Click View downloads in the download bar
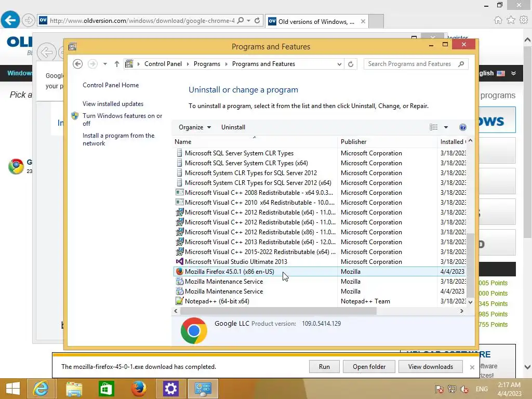The height and width of the screenshot is (399, 532). click(431, 366)
